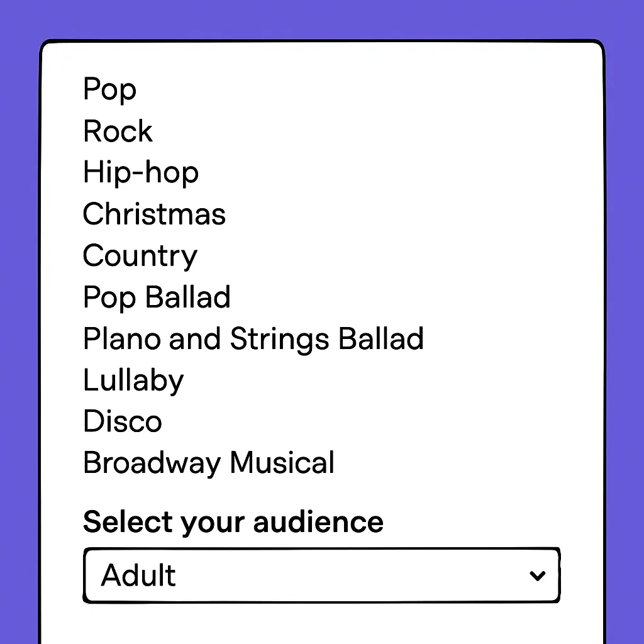Click the Select your audience label
Image resolution: width=644 pixels, height=644 pixels.
click(x=233, y=522)
